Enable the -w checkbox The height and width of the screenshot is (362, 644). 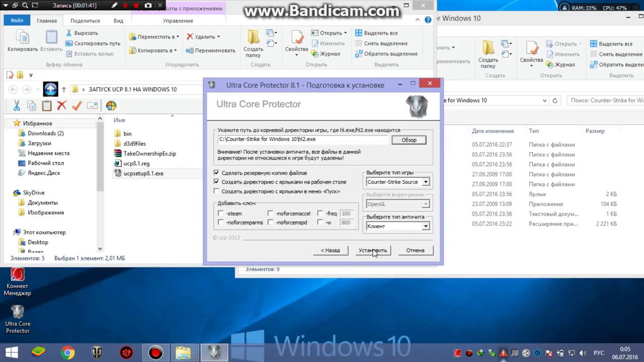[x=320, y=222]
